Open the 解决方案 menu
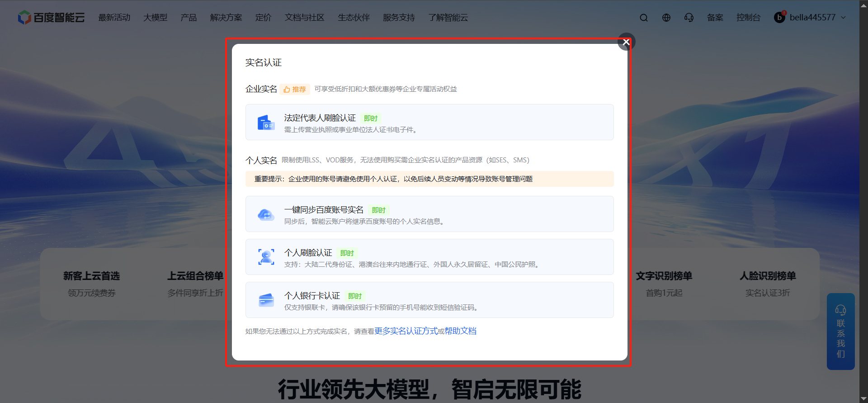Screen dimensions: 868x403 pos(226,18)
